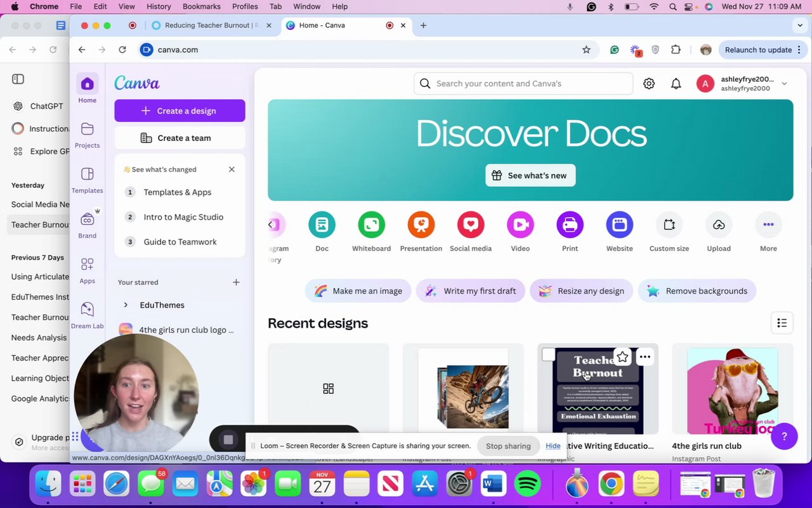Bookmark this page with the star icon
The height and width of the screenshot is (508, 812).
pos(586,50)
